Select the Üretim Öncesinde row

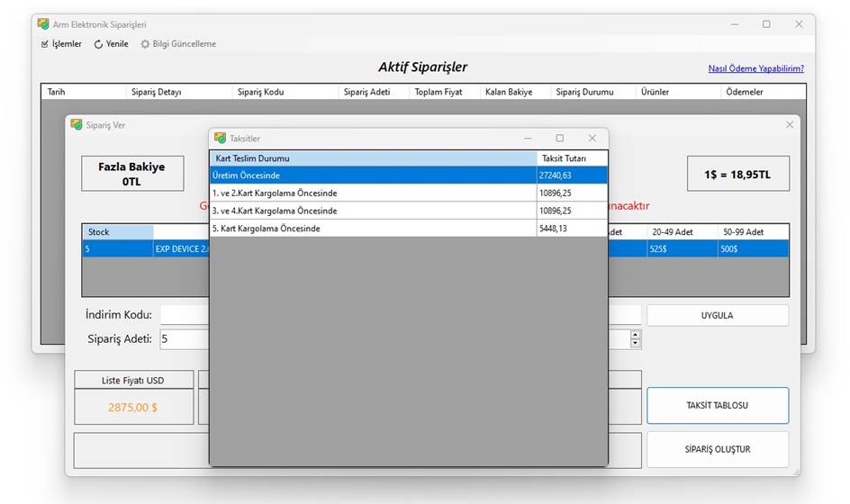coord(373,175)
